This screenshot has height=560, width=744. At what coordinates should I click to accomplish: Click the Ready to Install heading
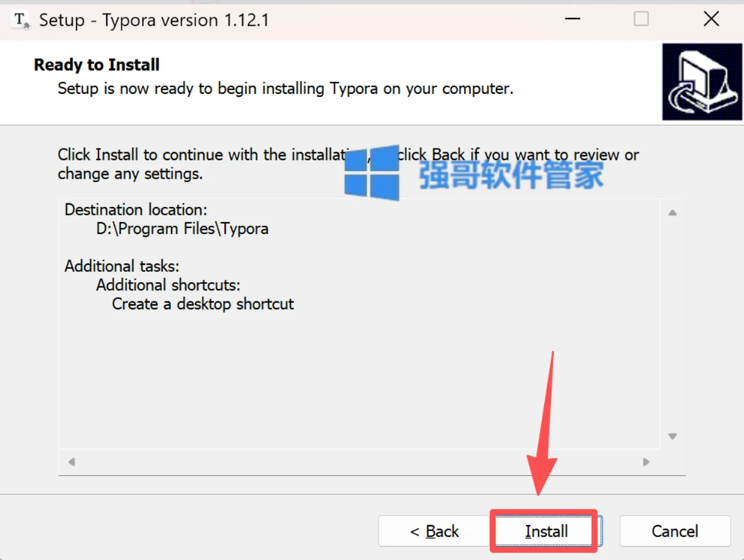pos(97,65)
